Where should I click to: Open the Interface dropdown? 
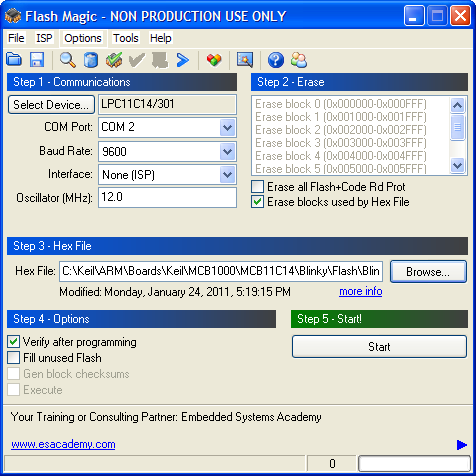[227, 175]
